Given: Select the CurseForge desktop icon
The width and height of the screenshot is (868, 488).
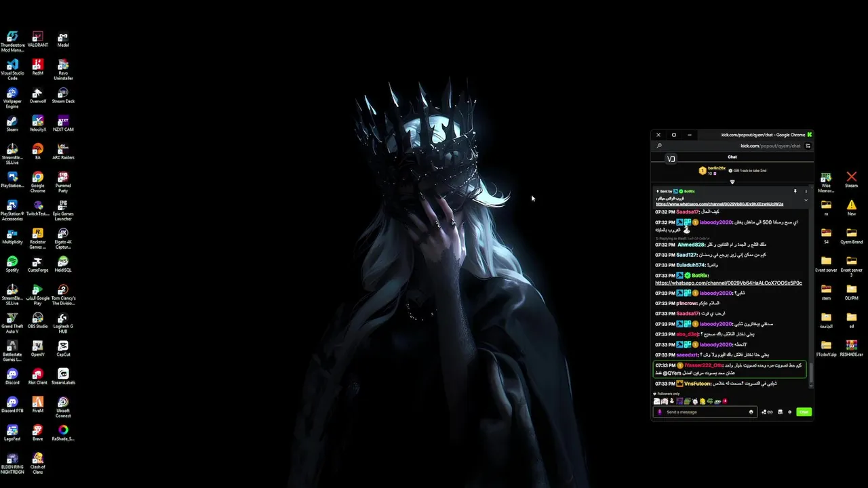Looking at the screenshot, I should coord(37,263).
